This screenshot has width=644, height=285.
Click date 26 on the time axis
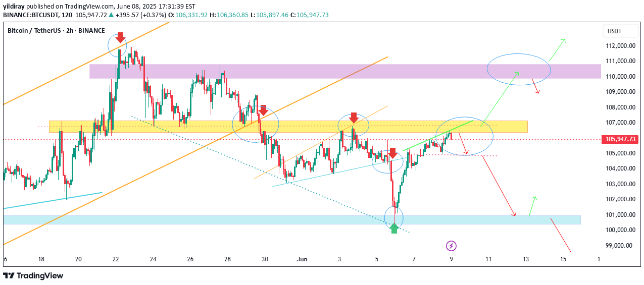(x=190, y=259)
